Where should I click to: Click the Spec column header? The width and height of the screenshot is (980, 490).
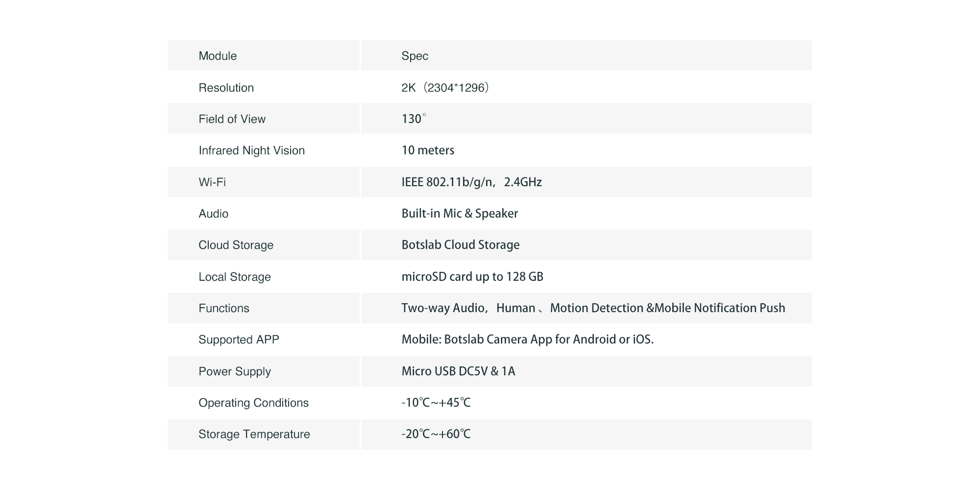[415, 56]
